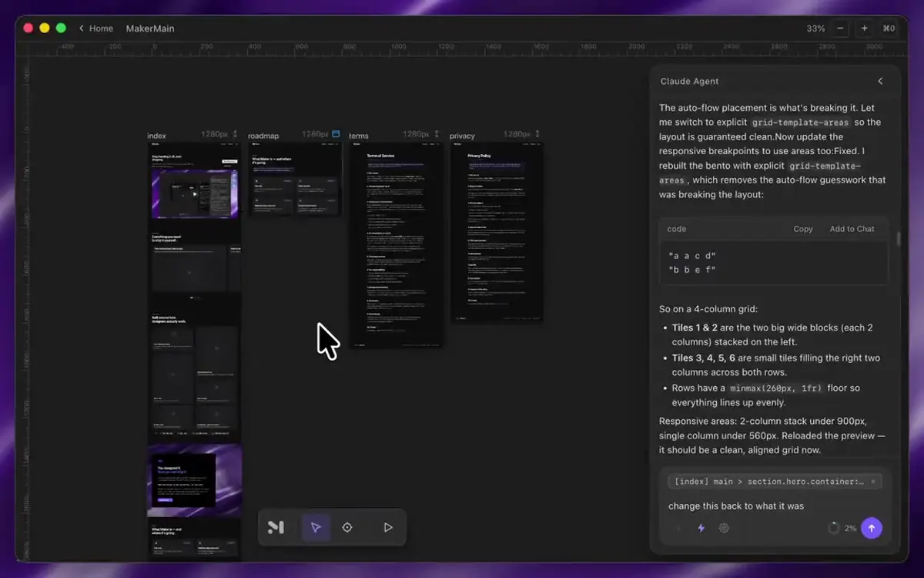The image size is (924, 578).
Task: Click the hero purple image in index page
Action: pos(195,194)
